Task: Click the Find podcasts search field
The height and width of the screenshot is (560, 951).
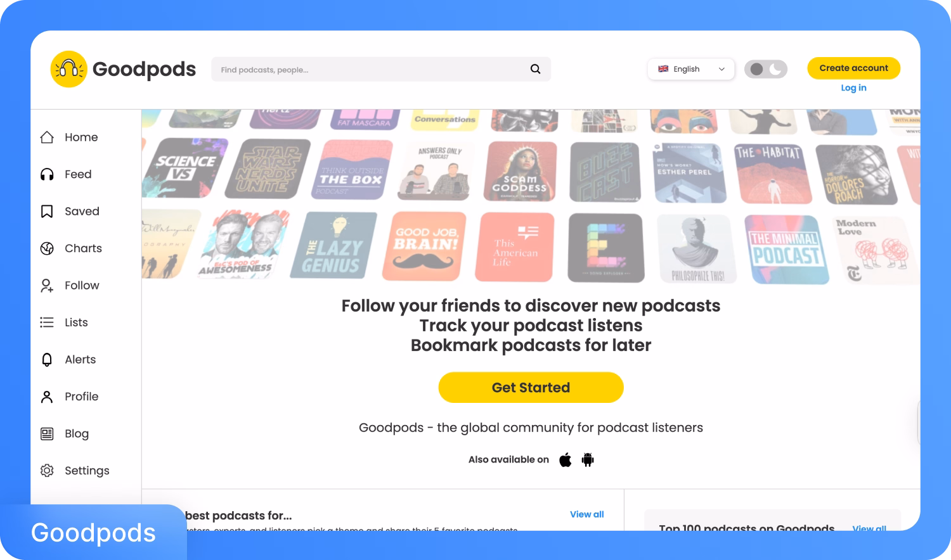Action: point(380,69)
